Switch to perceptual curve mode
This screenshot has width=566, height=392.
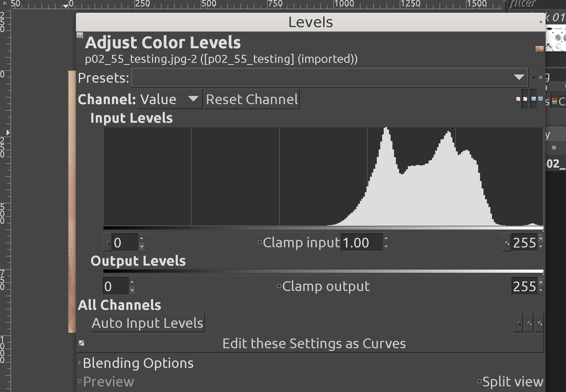click(x=525, y=99)
